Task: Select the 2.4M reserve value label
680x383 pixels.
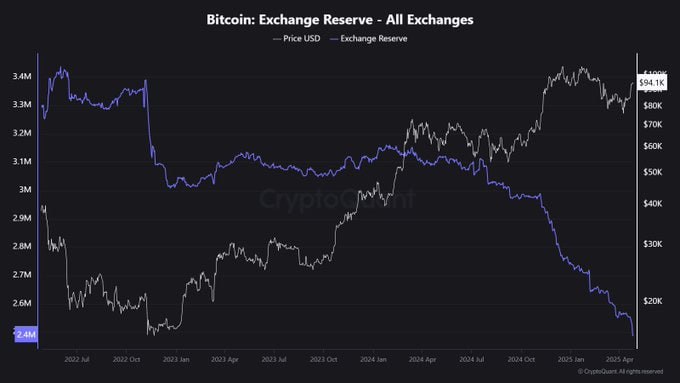Action: (26, 334)
